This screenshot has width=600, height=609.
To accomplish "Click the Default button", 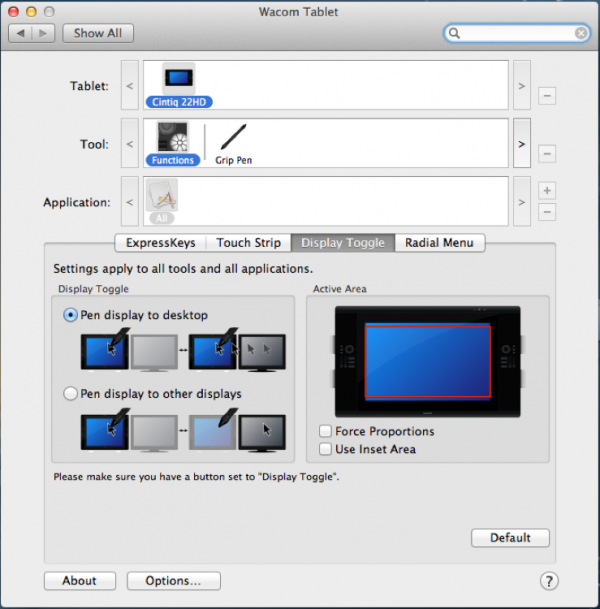I will click(x=510, y=538).
